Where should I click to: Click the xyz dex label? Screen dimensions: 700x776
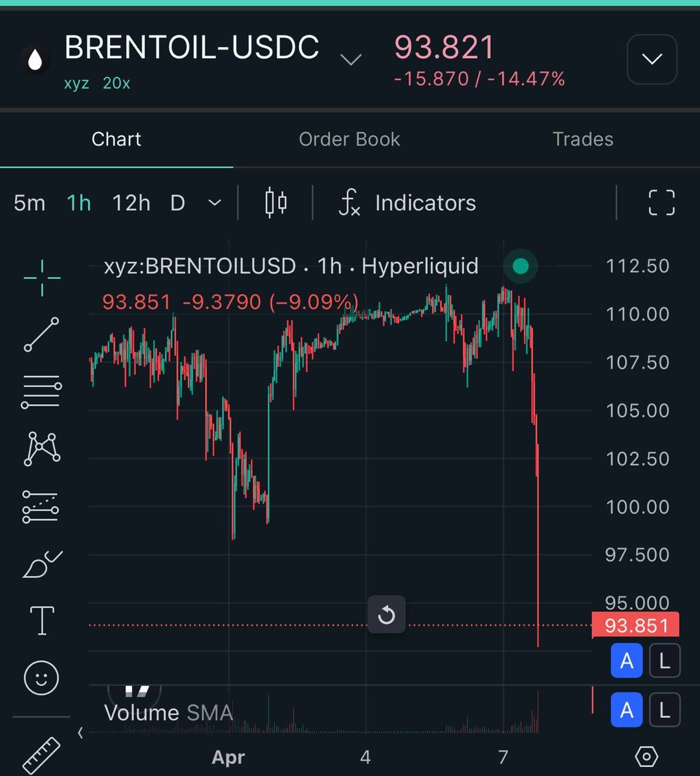76,83
